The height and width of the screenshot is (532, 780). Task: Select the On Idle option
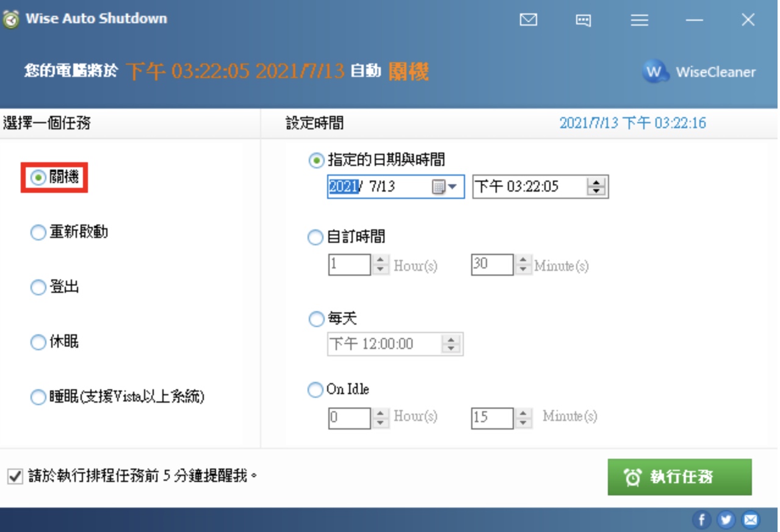point(338,389)
